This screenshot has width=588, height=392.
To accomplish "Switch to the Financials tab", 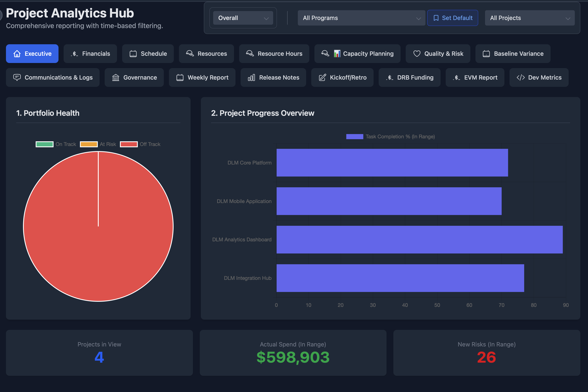I will [90, 54].
